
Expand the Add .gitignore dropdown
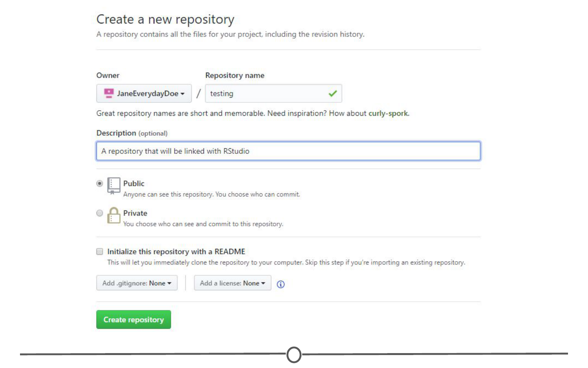[x=137, y=283]
